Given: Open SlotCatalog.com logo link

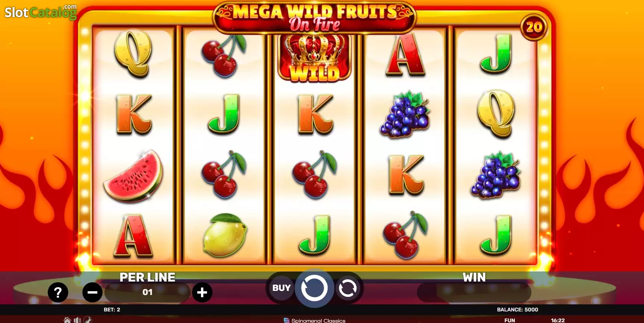Looking at the screenshot, I should tap(41, 12).
